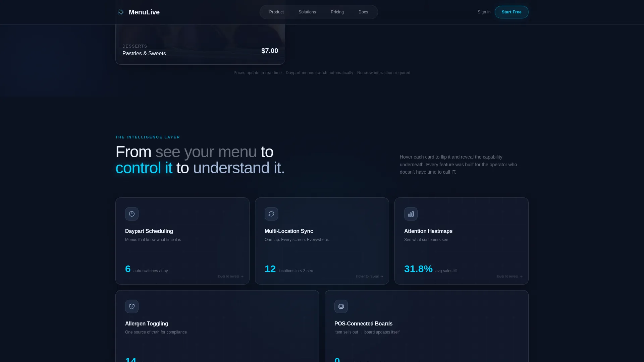Click the "6 auto-switches / day" stat
This screenshot has height=362, width=644.
pos(147,269)
